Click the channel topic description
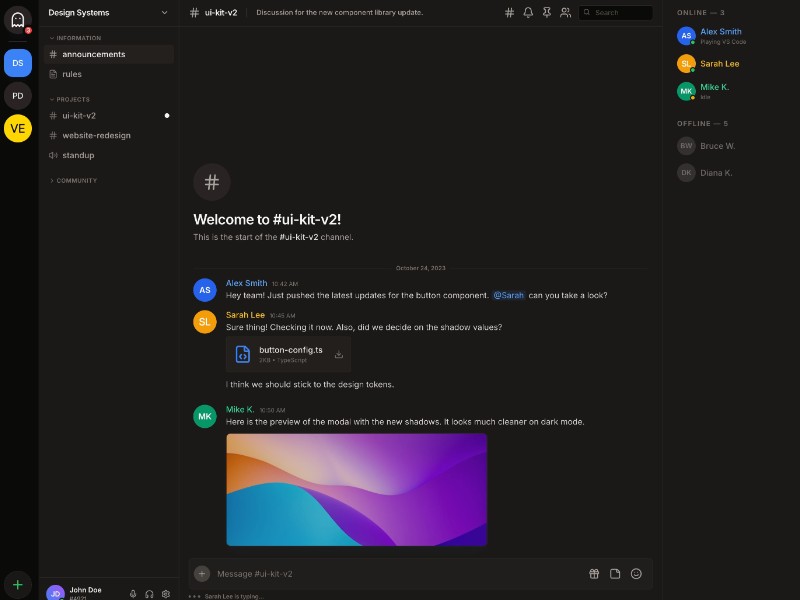800x600 pixels. point(339,13)
